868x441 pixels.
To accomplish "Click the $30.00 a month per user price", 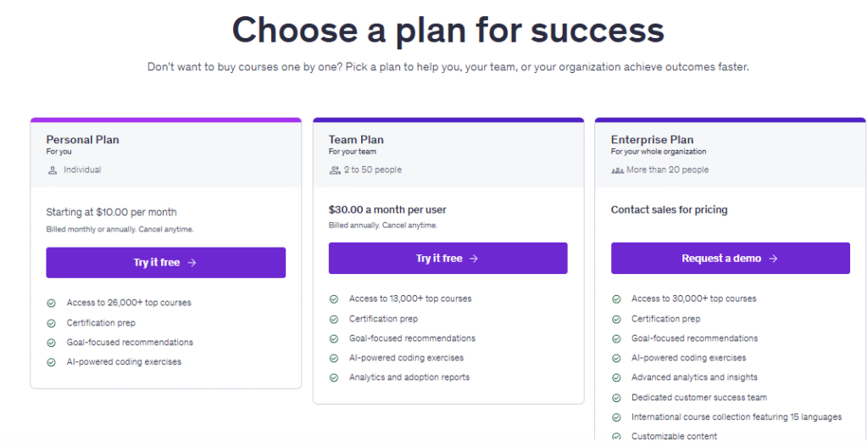I will tap(387, 209).
